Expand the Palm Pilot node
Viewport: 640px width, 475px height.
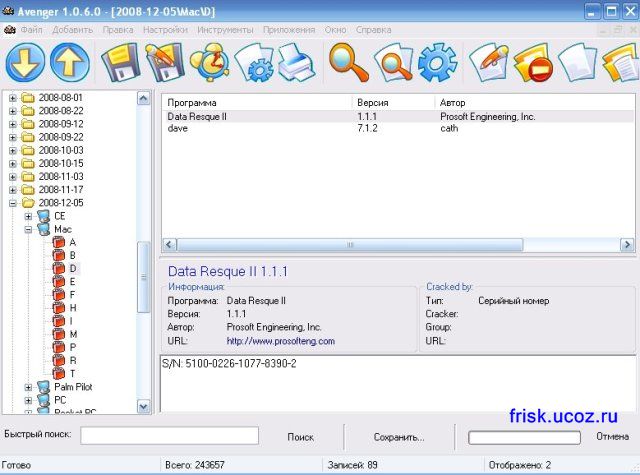(28, 387)
